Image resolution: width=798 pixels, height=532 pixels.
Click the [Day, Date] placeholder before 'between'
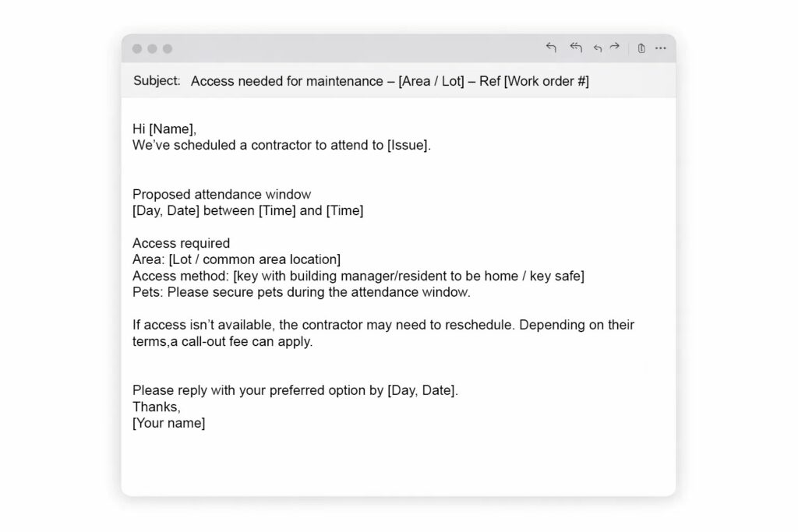coord(166,210)
